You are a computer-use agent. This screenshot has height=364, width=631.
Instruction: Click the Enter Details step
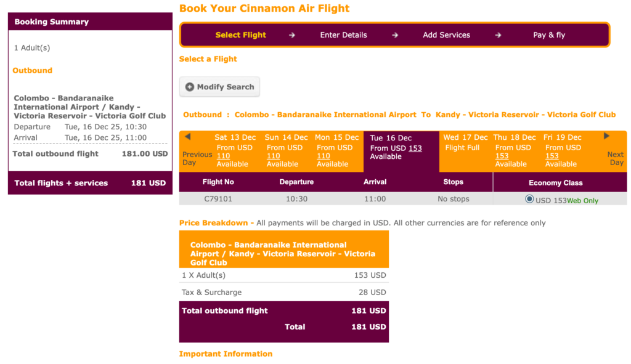343,35
